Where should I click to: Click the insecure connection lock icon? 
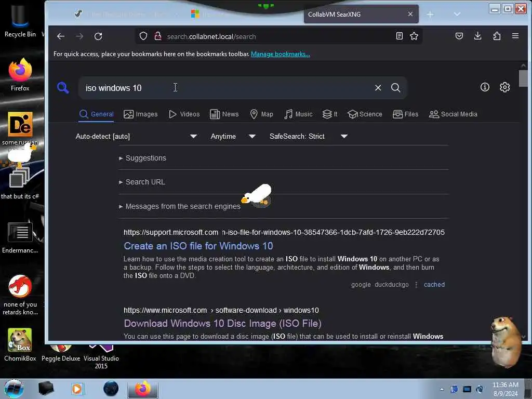coord(158,36)
